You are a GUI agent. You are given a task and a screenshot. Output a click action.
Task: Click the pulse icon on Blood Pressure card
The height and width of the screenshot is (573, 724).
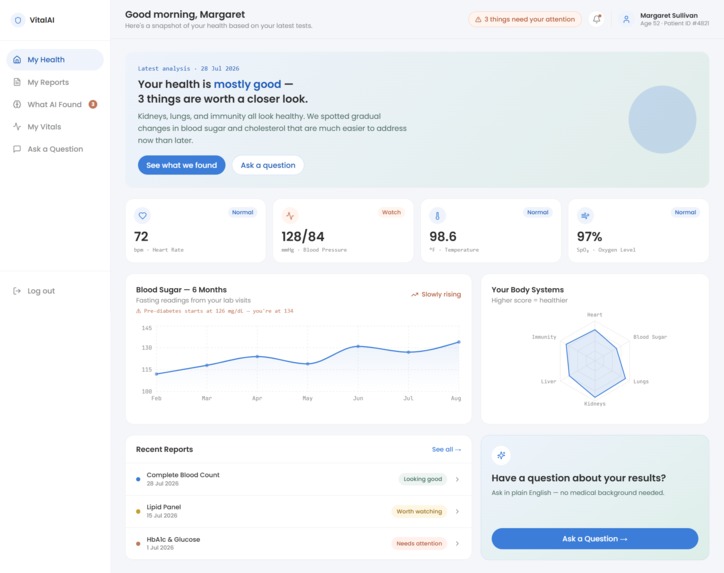tap(290, 216)
